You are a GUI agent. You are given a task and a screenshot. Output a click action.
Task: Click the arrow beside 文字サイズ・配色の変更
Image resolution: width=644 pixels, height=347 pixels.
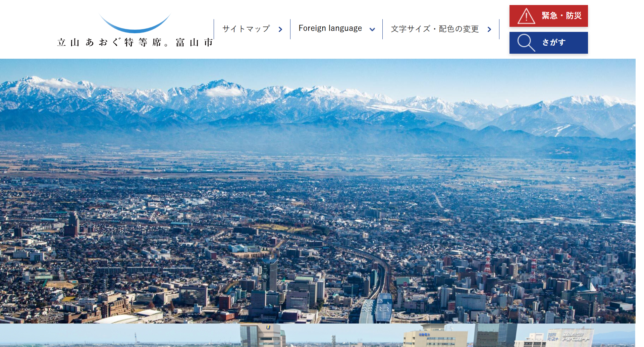click(x=489, y=30)
